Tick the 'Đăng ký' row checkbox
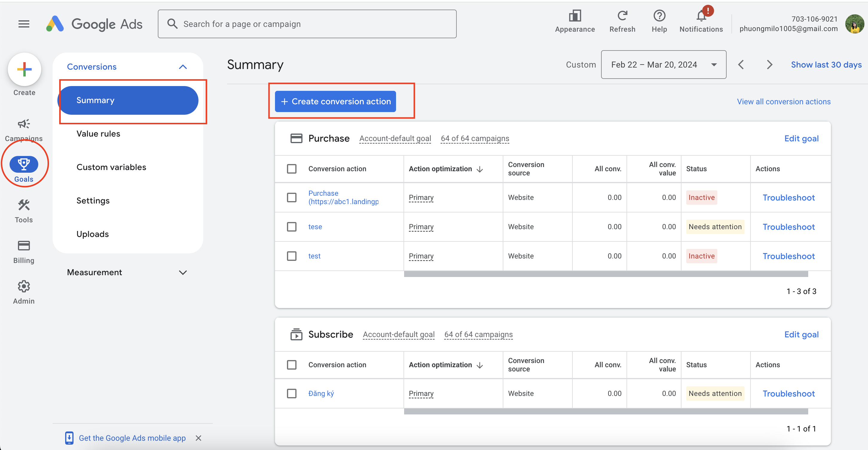Viewport: 868px width, 450px height. (x=291, y=394)
